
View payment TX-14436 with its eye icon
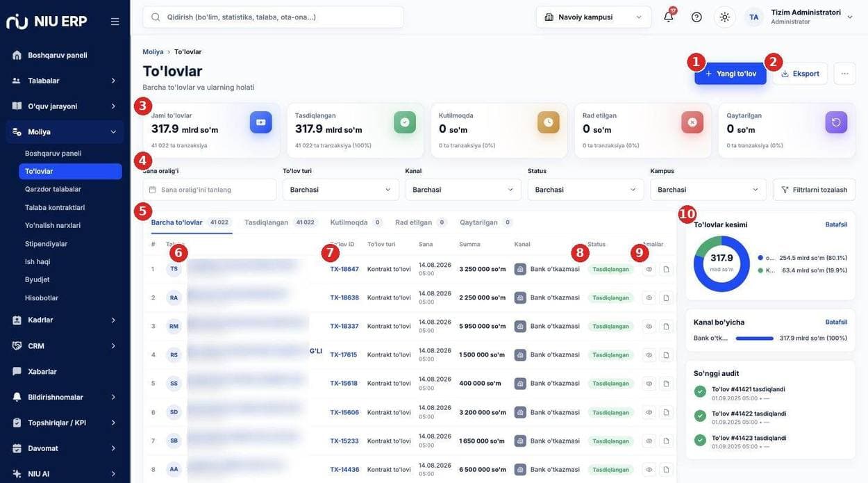[x=649, y=469]
